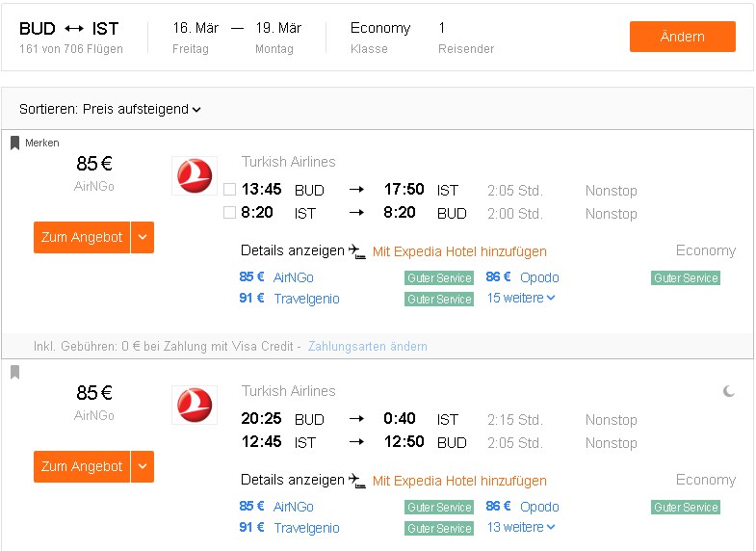Bookmark the first flight with Merken icon
756x551 pixels.
[15, 143]
